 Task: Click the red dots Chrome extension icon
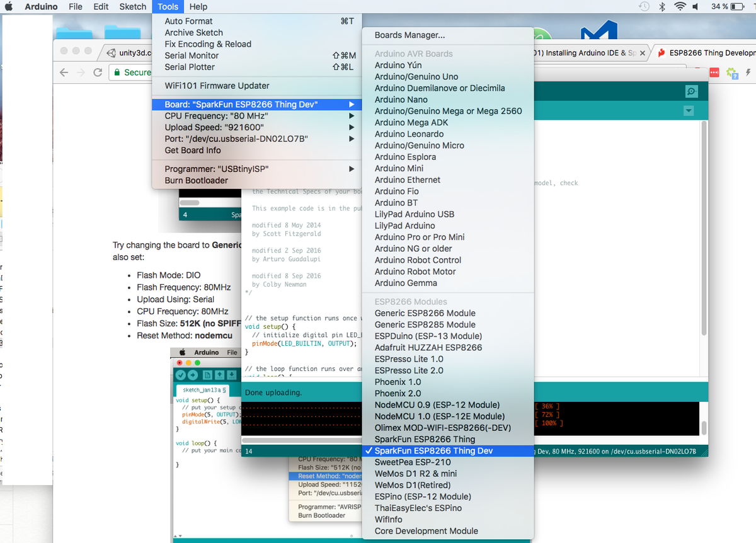714,72
